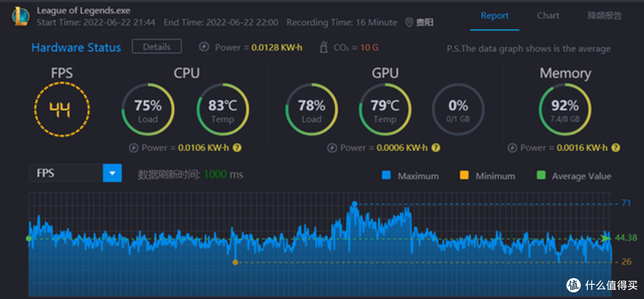Toggle the green Average Value legend square
This screenshot has height=299, width=644.
click(541, 175)
